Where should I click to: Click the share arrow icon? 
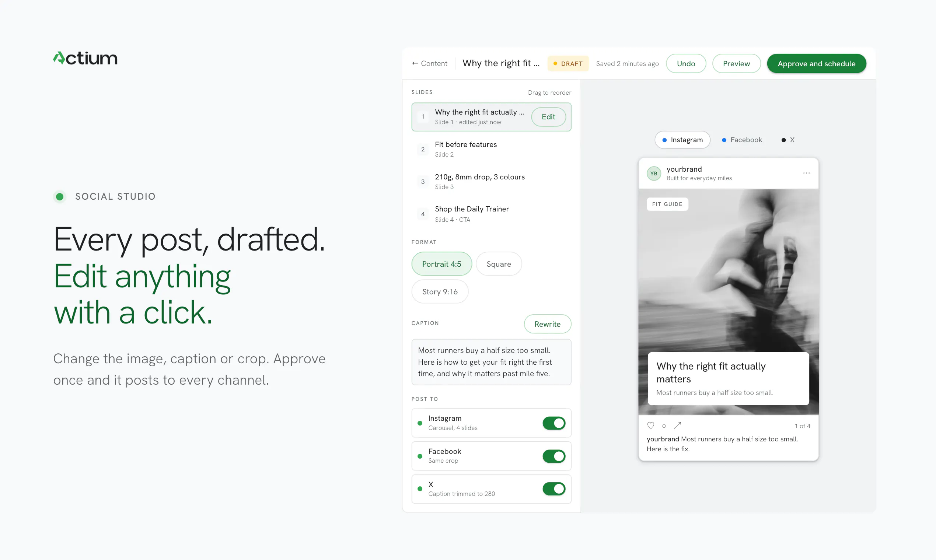point(677,425)
